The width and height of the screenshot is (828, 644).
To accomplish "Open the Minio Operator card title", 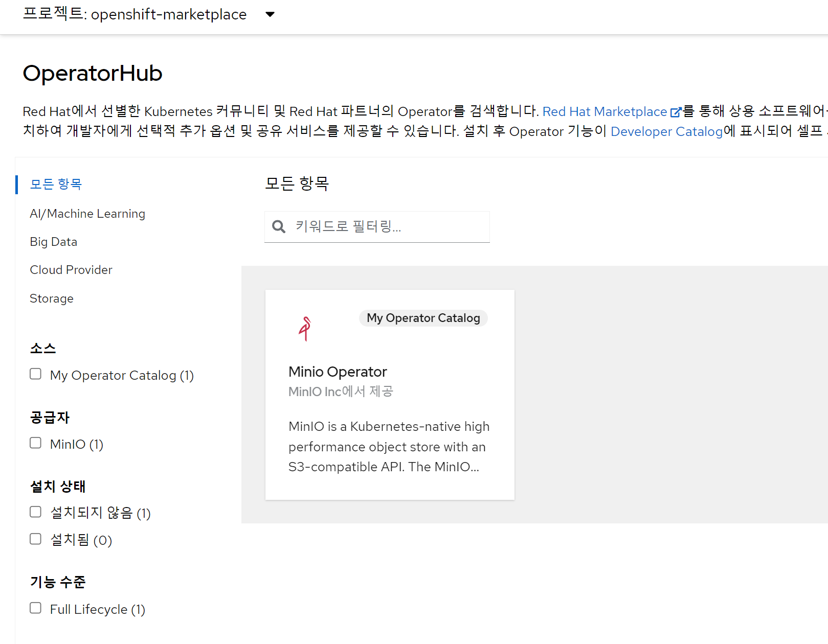I will (338, 372).
